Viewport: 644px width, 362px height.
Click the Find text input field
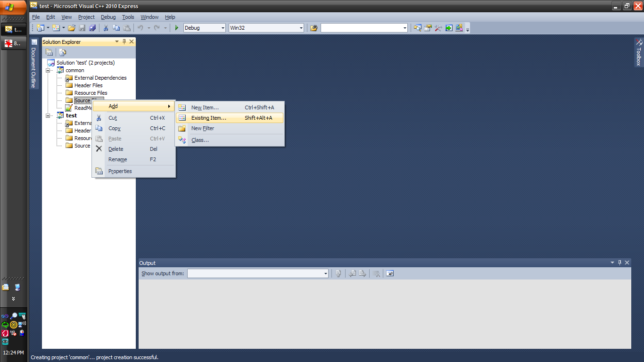(x=361, y=28)
